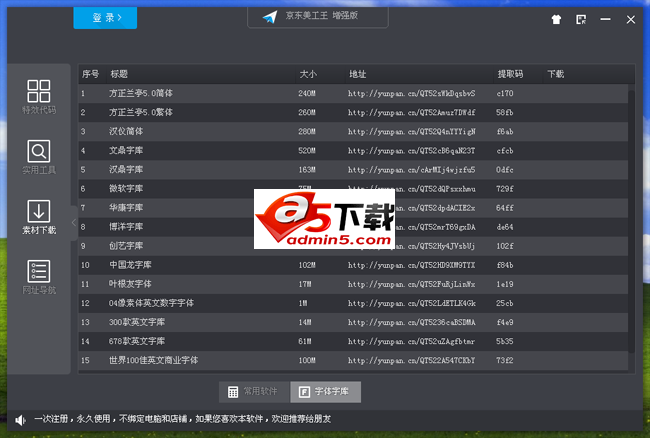
Task: Click the skin shirt icon in the title bar
Action: pos(556,19)
